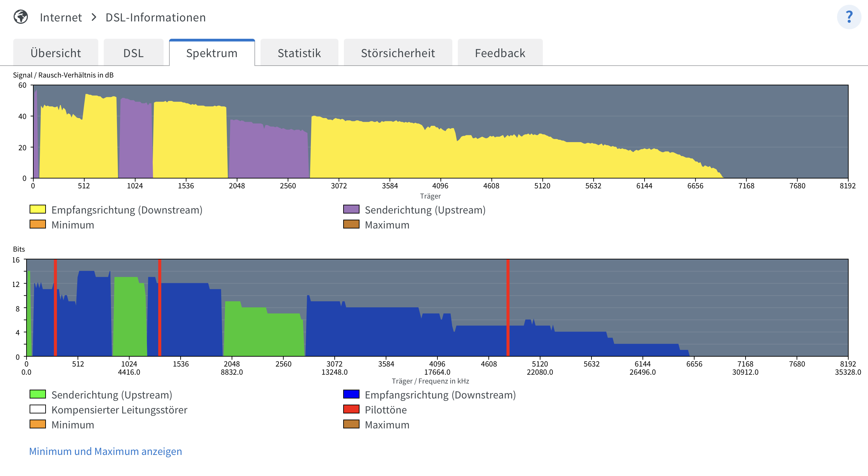Switch to the Feedback tab

tap(500, 53)
